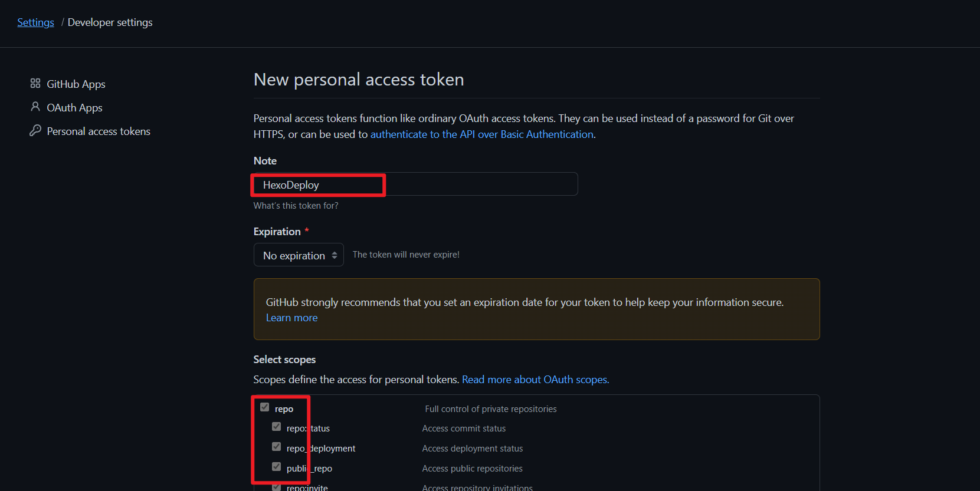Click the repo scope label text

point(284,409)
